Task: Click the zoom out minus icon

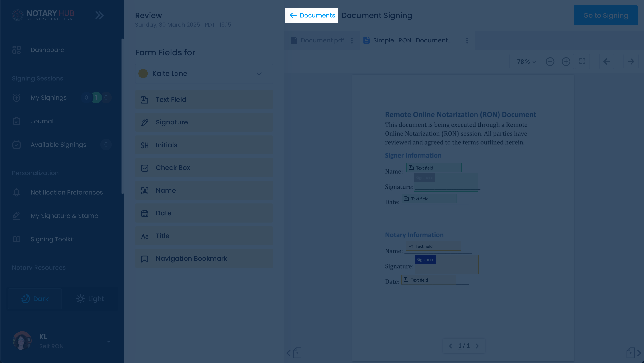Action: pyautogui.click(x=550, y=61)
